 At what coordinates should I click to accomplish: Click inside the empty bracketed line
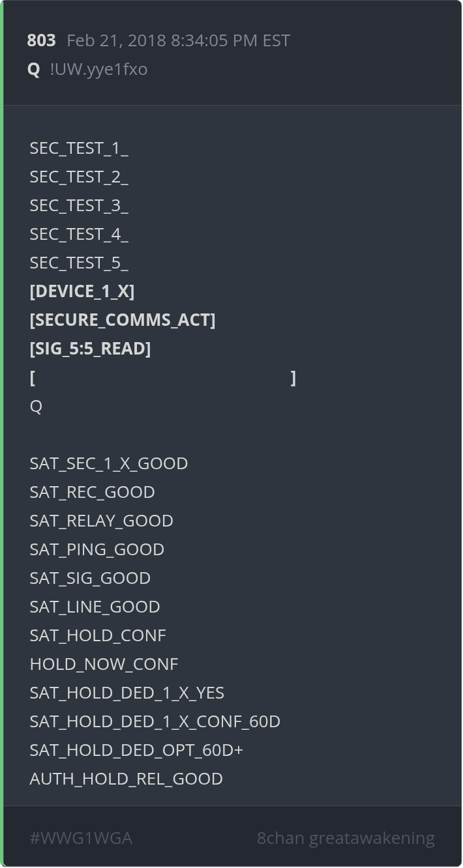(x=163, y=378)
